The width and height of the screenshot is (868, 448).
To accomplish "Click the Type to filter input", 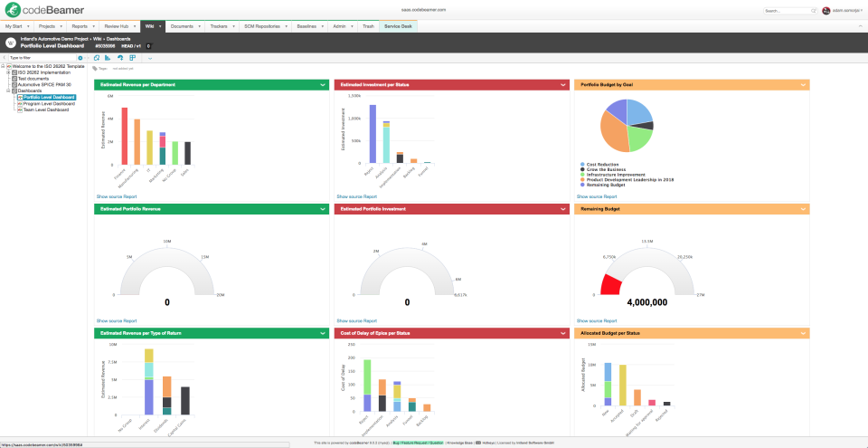I will click(41, 58).
